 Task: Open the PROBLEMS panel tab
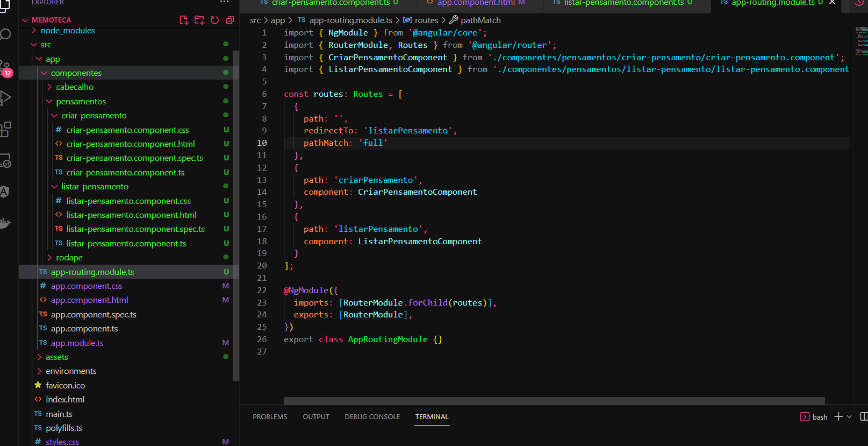270,417
